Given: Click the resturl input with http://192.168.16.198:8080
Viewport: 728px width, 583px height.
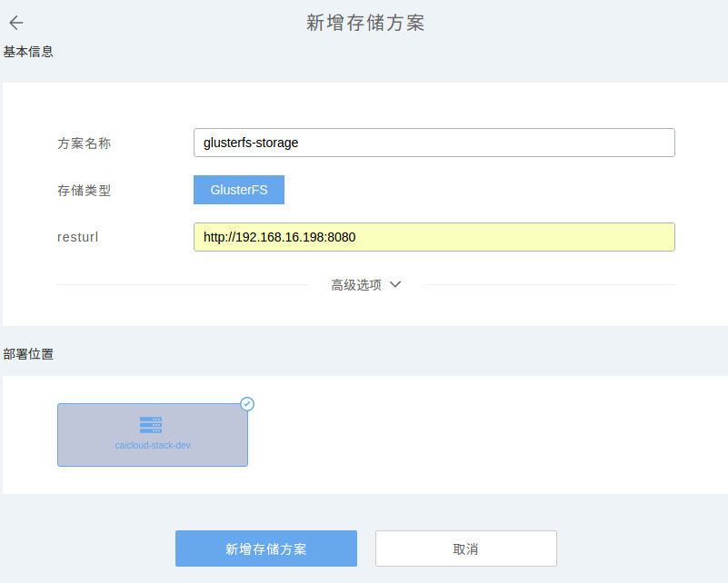Looking at the screenshot, I should tap(434, 237).
